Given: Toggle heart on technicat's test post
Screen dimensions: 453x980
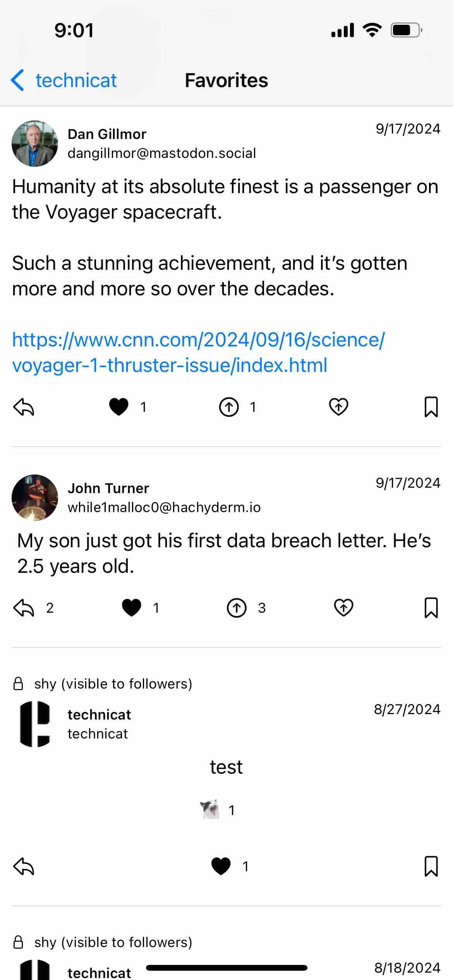Looking at the screenshot, I should [x=221, y=866].
